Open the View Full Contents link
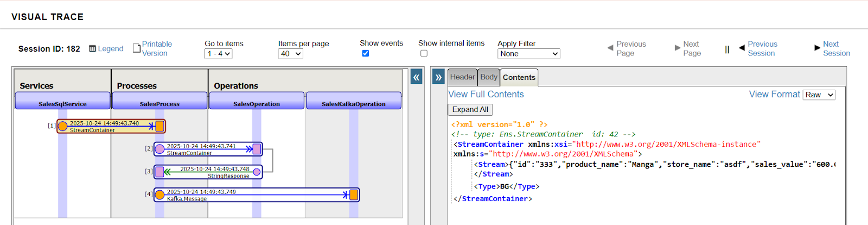The width and height of the screenshot is (868, 225). pos(486,94)
